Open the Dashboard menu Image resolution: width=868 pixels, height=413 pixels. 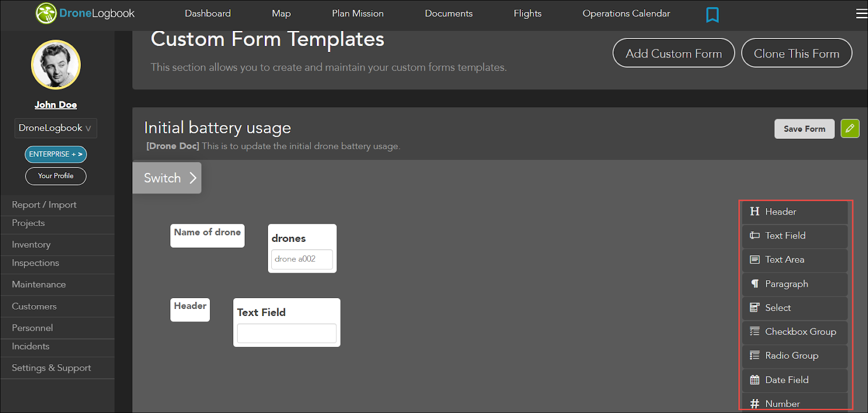point(208,14)
